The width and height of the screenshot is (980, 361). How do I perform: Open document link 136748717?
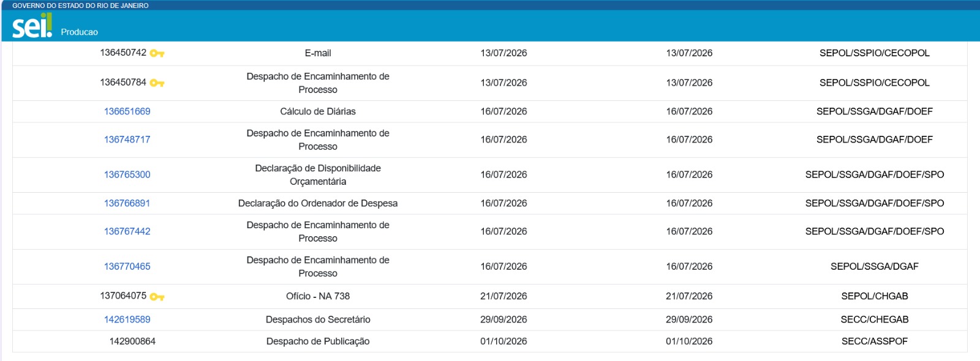click(x=127, y=140)
